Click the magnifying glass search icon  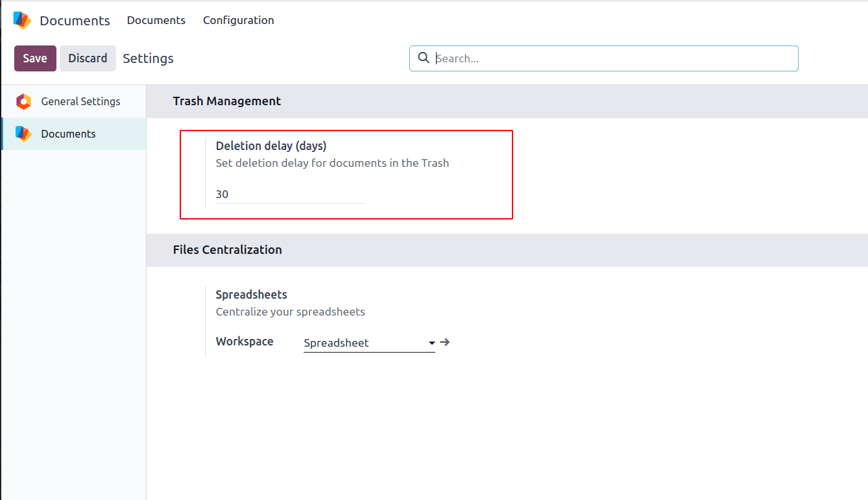(x=424, y=58)
